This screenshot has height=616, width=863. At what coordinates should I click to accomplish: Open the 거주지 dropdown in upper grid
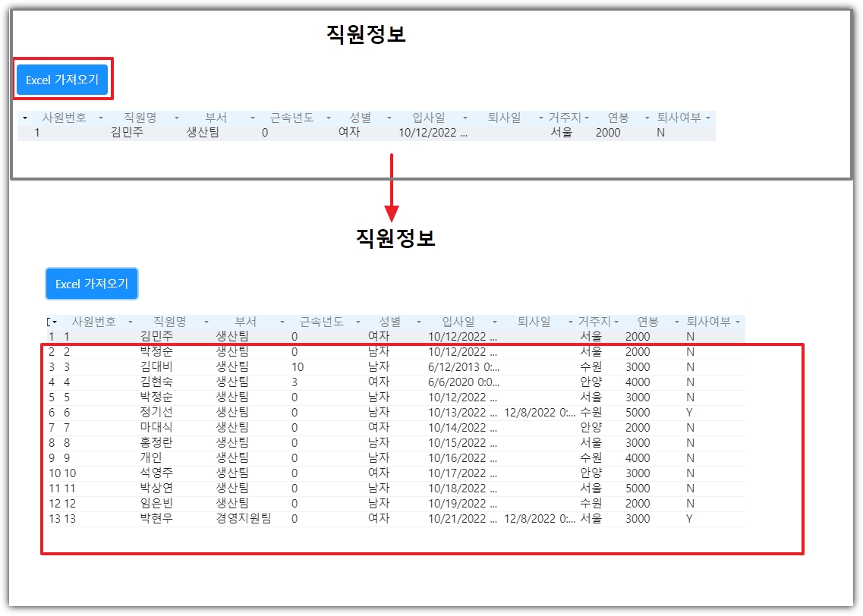tap(587, 118)
